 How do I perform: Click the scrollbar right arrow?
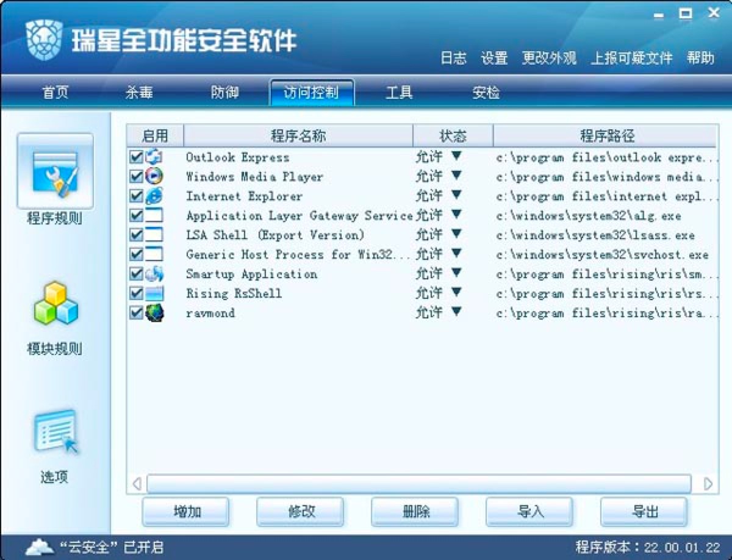(x=708, y=484)
